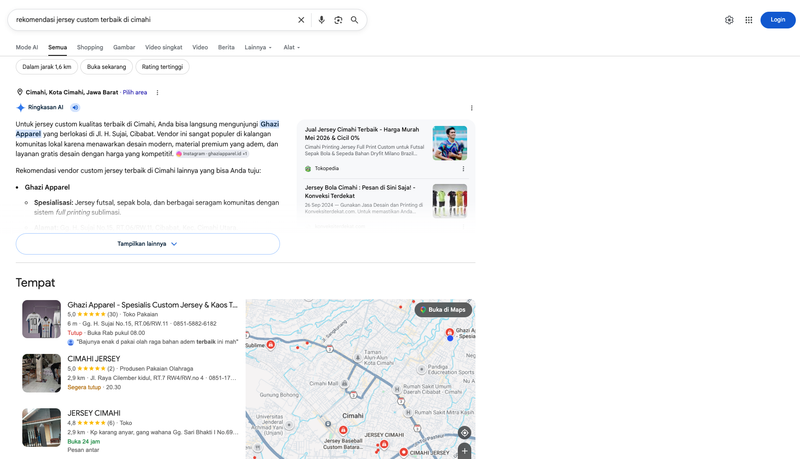Open the Gambar tab
800x459 pixels.
click(x=124, y=47)
